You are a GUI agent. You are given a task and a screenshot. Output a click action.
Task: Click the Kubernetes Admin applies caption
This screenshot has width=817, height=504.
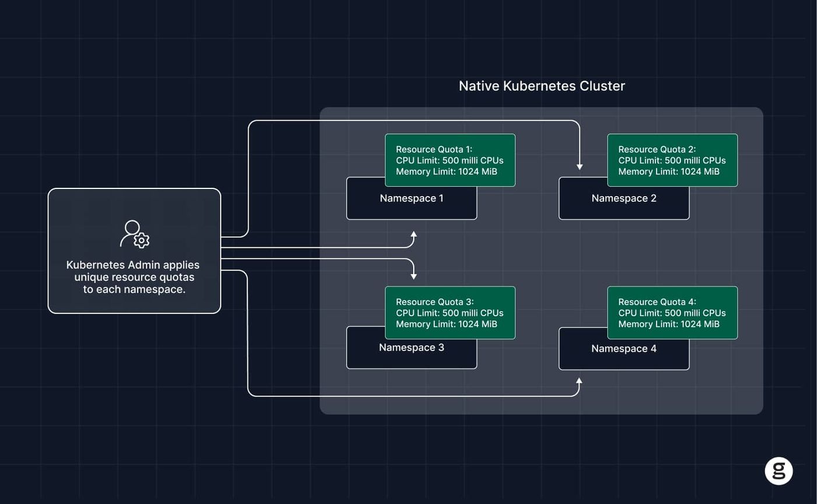click(x=134, y=277)
